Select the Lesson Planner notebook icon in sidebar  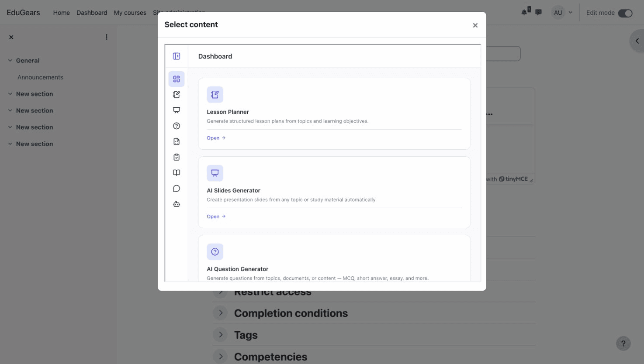[x=176, y=94]
